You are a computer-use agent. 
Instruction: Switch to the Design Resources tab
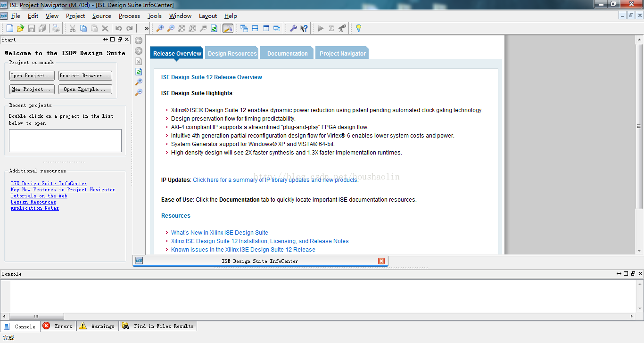tap(232, 53)
